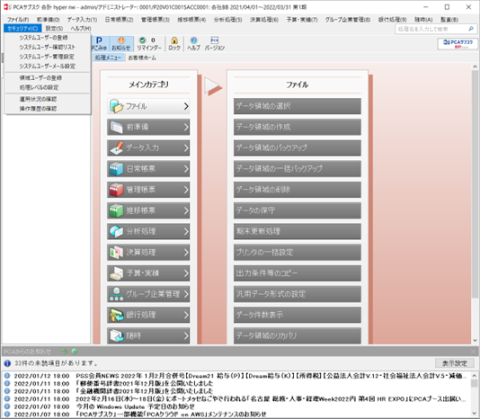Screen dimensions: 480x419
Task: Click the green binder icon on 推移帳票
Action: point(116,211)
